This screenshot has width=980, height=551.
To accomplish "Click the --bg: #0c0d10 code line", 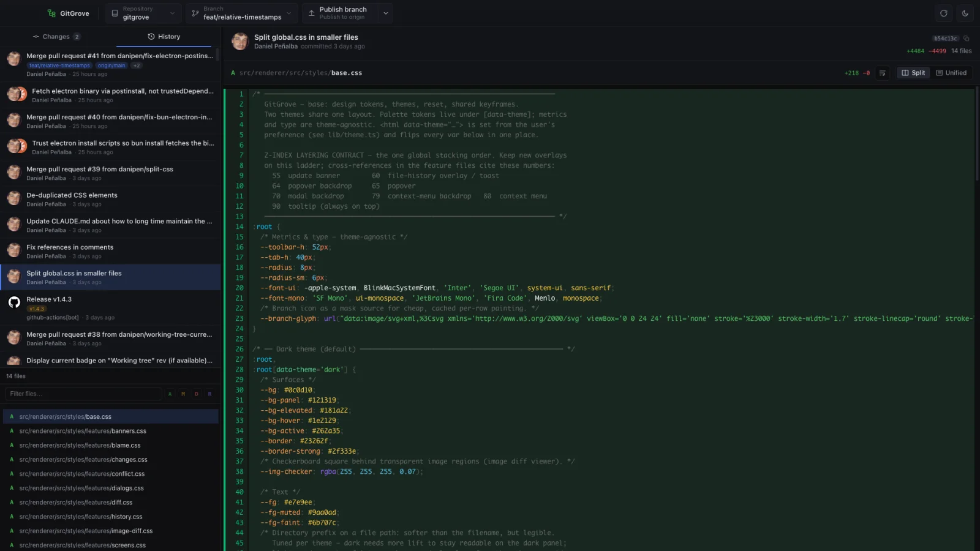I will tap(287, 390).
